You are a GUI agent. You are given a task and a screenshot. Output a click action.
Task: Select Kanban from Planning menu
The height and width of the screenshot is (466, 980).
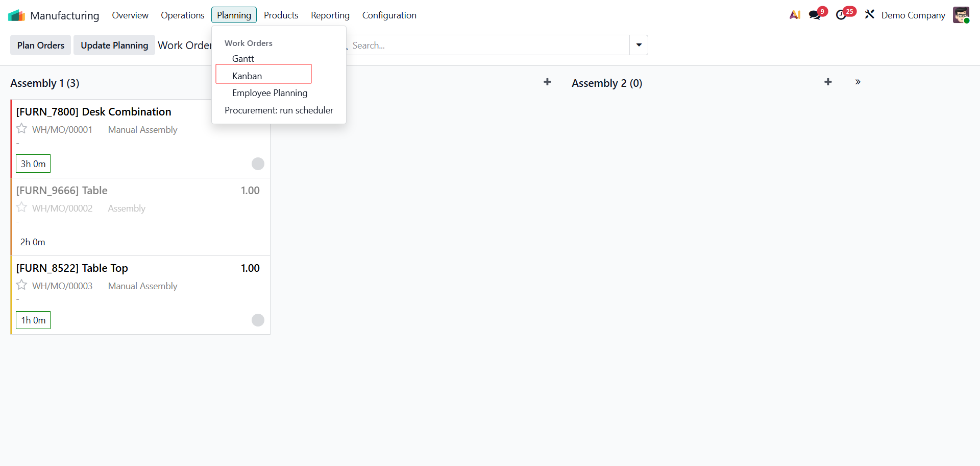pyautogui.click(x=247, y=76)
